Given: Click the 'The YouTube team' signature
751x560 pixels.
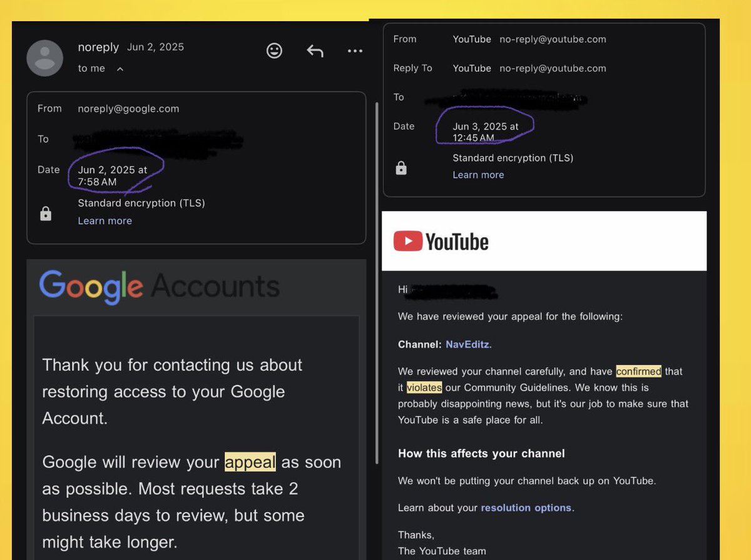Looking at the screenshot, I should [442, 551].
